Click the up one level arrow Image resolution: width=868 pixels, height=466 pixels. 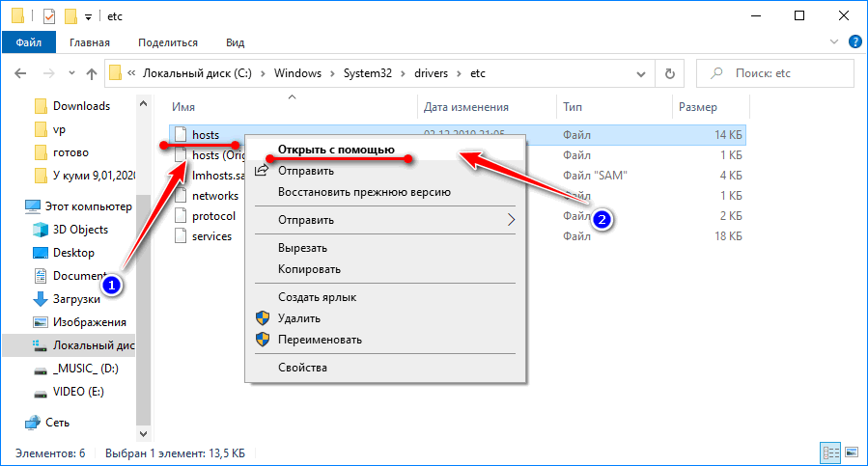pyautogui.click(x=92, y=73)
